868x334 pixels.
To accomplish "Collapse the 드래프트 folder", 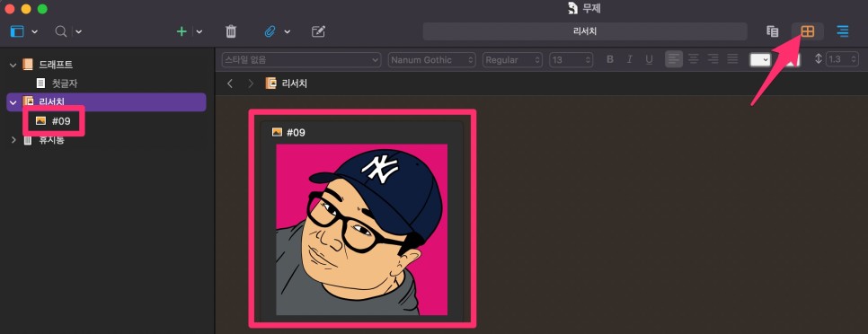I will click(13, 65).
